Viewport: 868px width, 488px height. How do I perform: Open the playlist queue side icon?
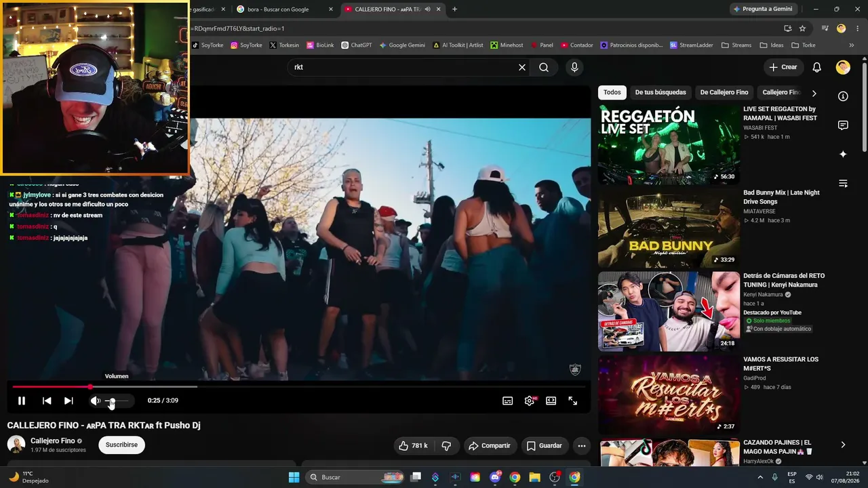pos(843,184)
